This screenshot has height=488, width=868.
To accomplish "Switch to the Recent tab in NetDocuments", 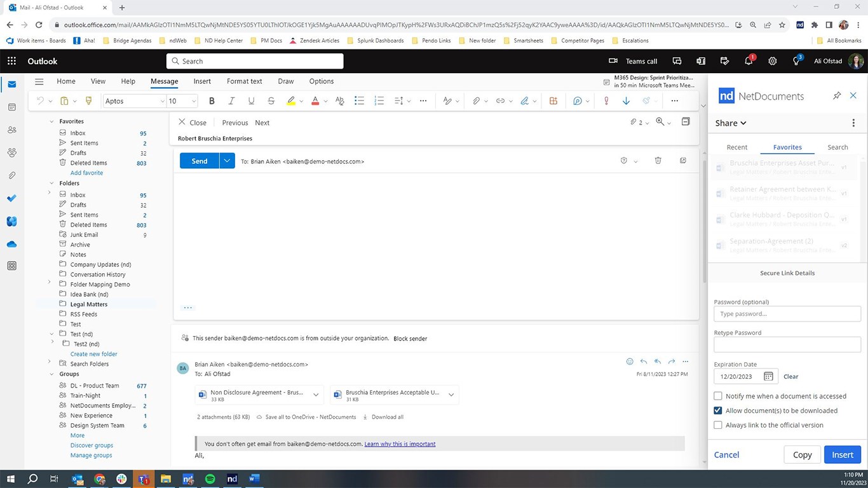I will 737,147.
